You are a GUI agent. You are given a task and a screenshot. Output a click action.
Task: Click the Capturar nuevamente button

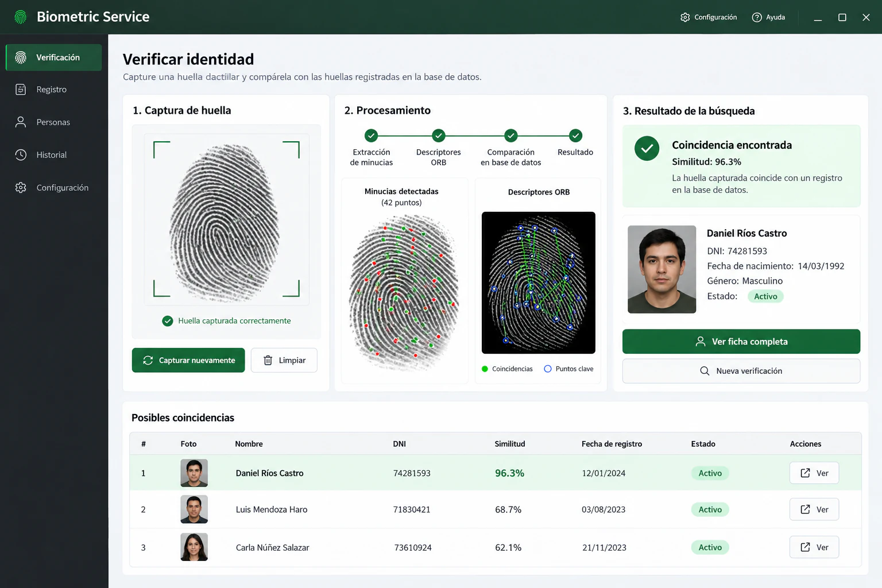tap(188, 360)
